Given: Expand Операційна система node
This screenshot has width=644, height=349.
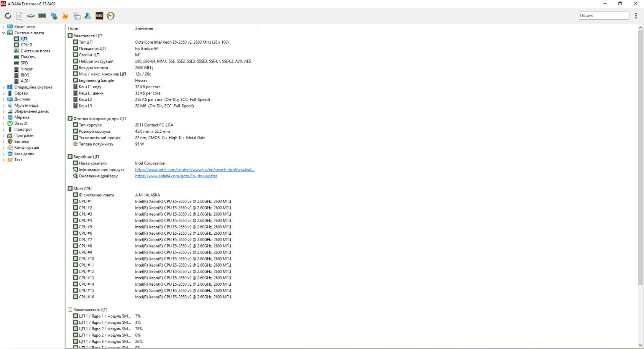Looking at the screenshot, I should [x=3, y=87].
